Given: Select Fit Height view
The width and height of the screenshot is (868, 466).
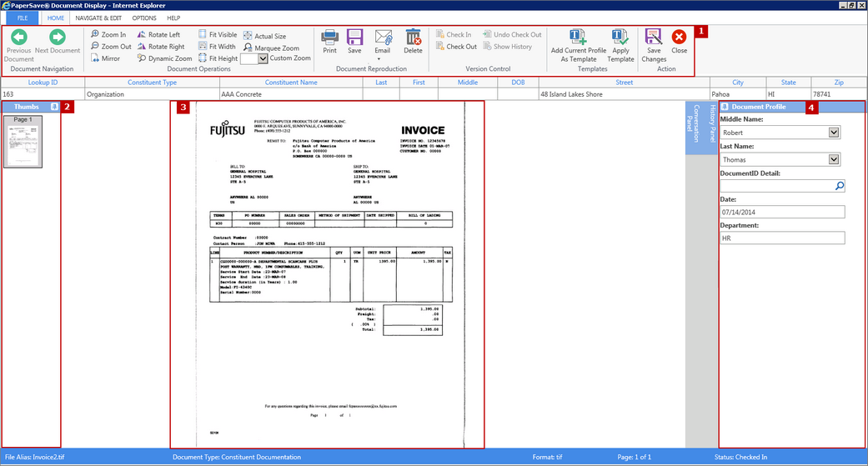Looking at the screenshot, I should coord(218,58).
